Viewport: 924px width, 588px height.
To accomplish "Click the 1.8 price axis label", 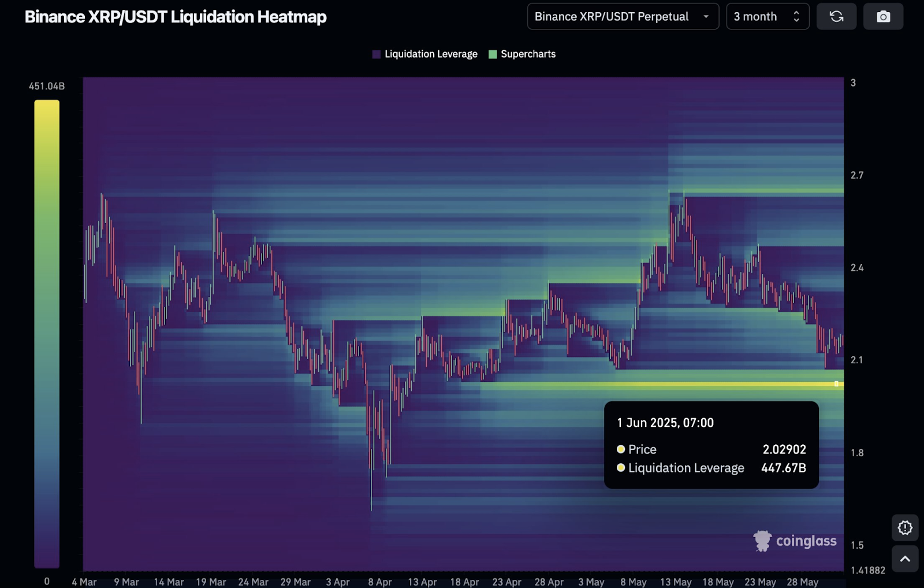I will (857, 452).
